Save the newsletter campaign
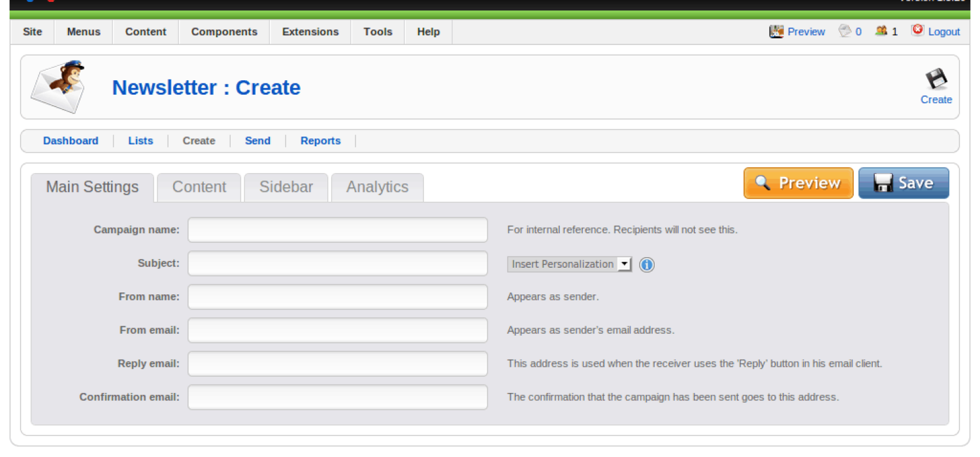 click(x=904, y=183)
